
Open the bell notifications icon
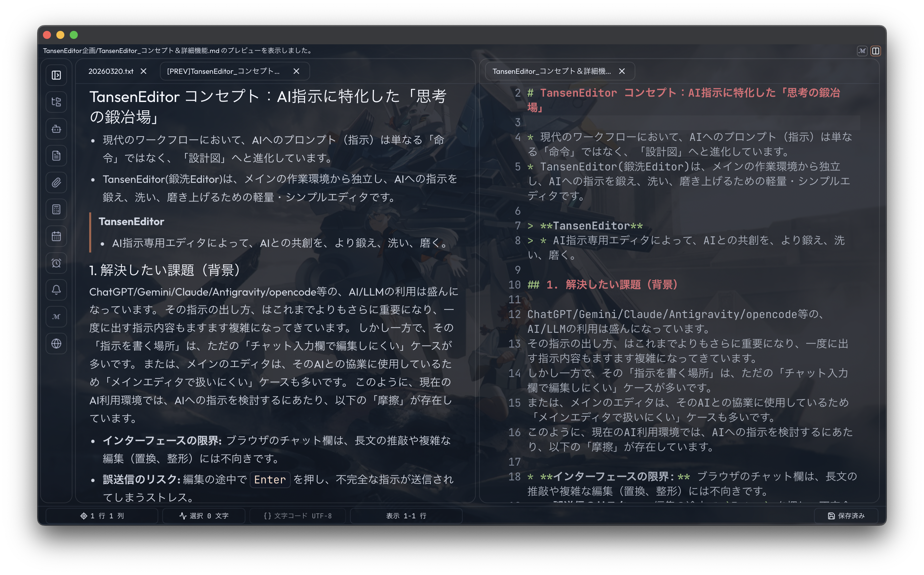click(x=56, y=290)
